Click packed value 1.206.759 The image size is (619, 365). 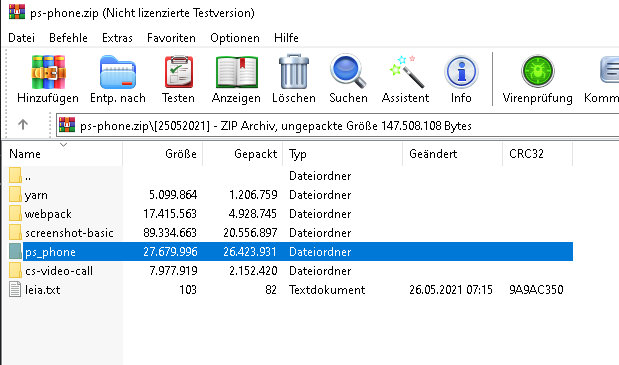coord(253,195)
